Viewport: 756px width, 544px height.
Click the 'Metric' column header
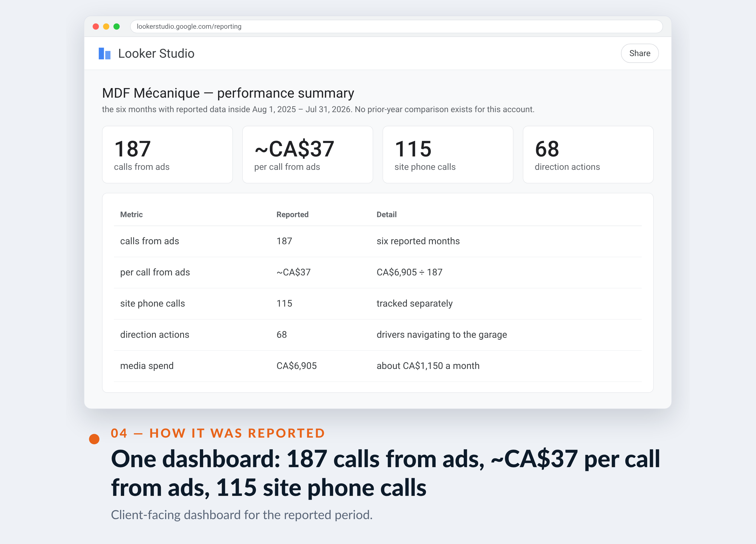point(131,214)
